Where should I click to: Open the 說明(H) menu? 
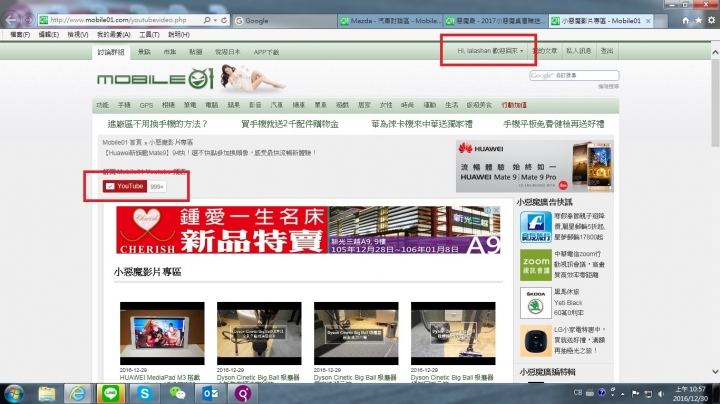click(179, 35)
